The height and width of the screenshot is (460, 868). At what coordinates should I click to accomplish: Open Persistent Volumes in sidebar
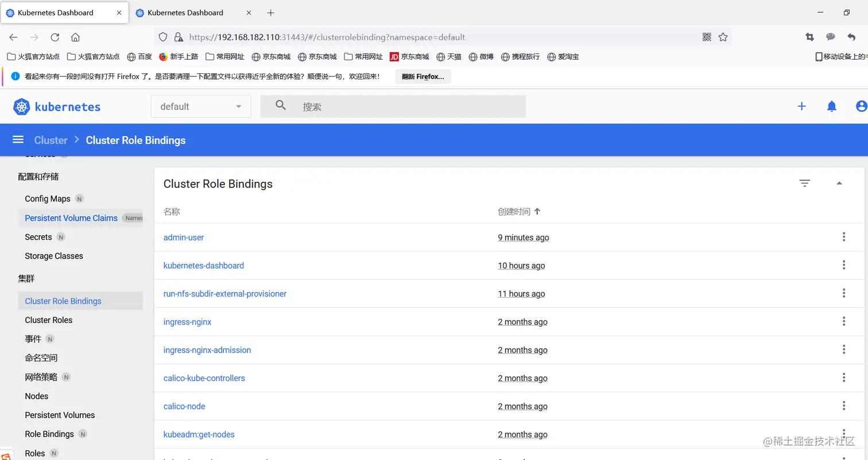[x=60, y=415]
